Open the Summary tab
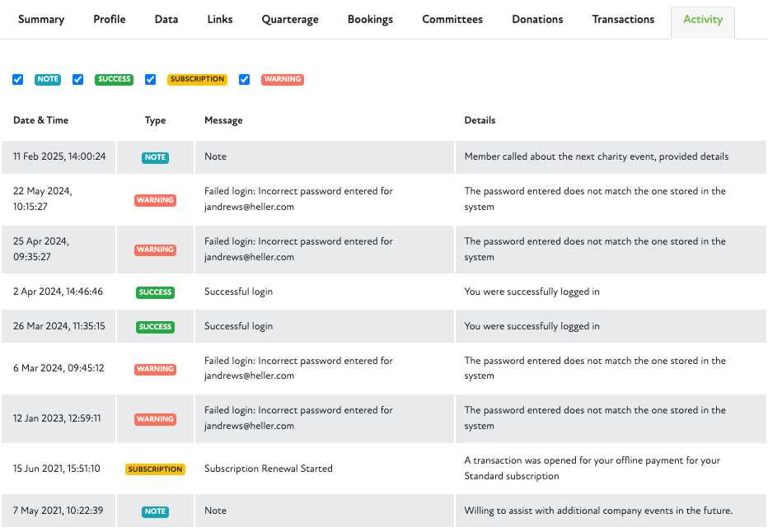Viewport: 768px width, 532px height. (41, 20)
